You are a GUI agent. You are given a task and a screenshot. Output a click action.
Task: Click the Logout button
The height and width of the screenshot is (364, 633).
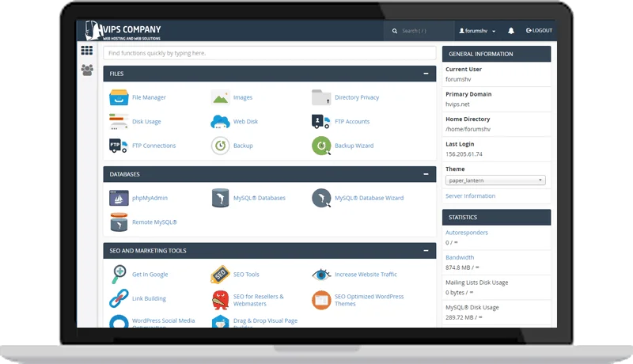(x=539, y=31)
